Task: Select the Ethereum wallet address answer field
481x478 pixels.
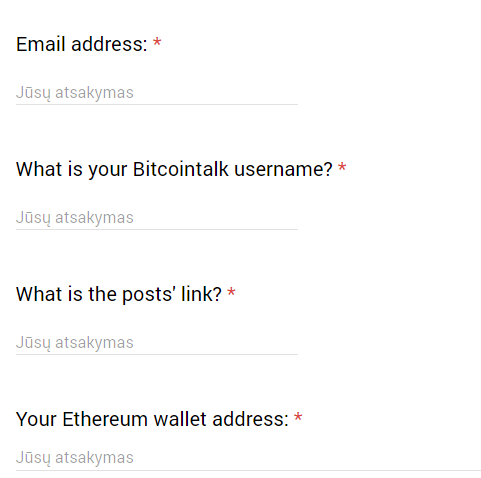Action: coord(248,458)
